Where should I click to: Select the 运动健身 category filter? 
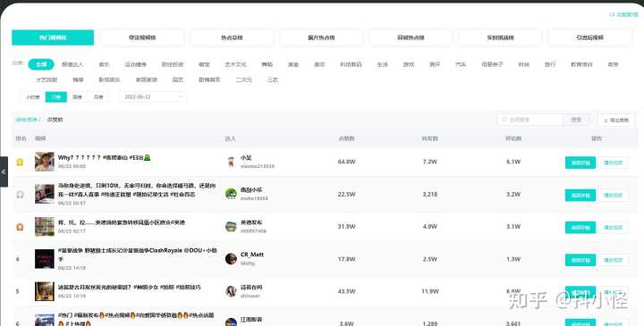click(136, 64)
